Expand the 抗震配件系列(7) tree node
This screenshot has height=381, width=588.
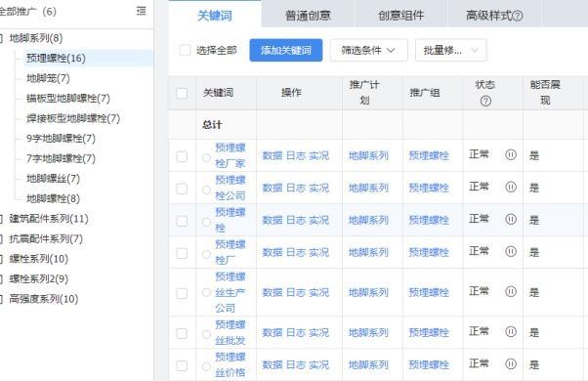point(1,239)
